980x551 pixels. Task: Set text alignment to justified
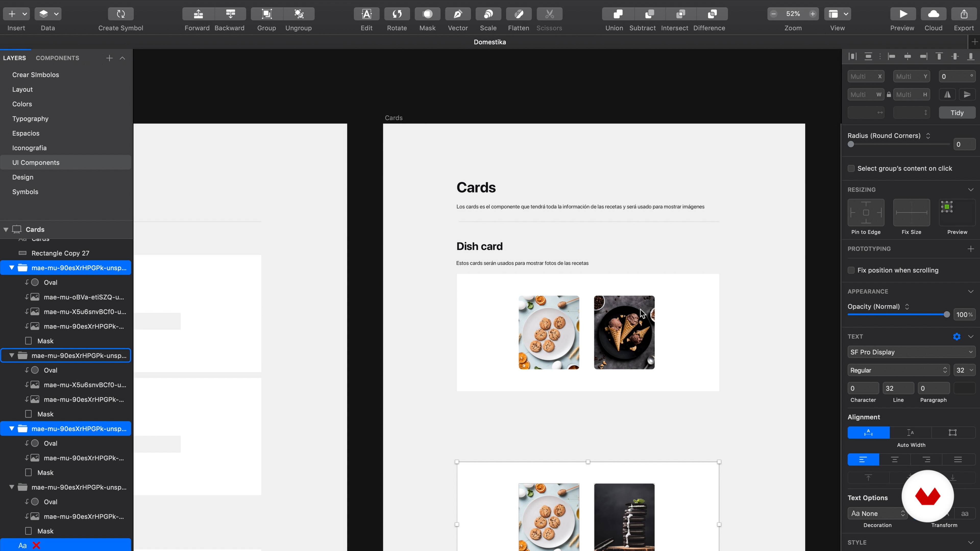click(958, 459)
